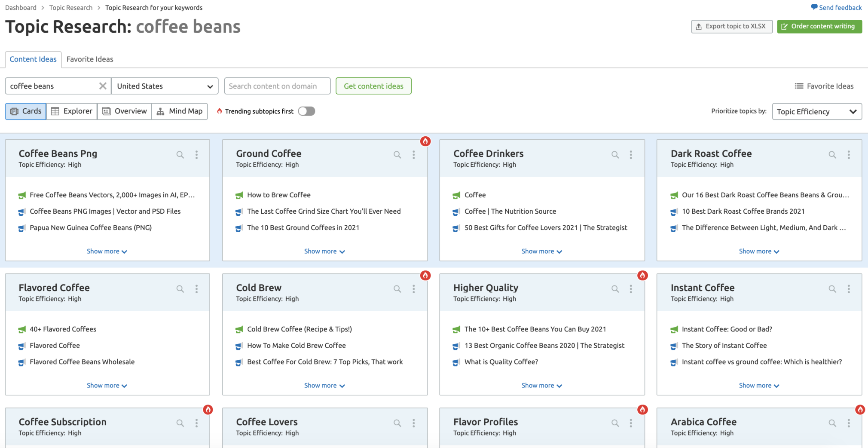Click Get content ideas button
The height and width of the screenshot is (448, 868).
pyautogui.click(x=373, y=86)
